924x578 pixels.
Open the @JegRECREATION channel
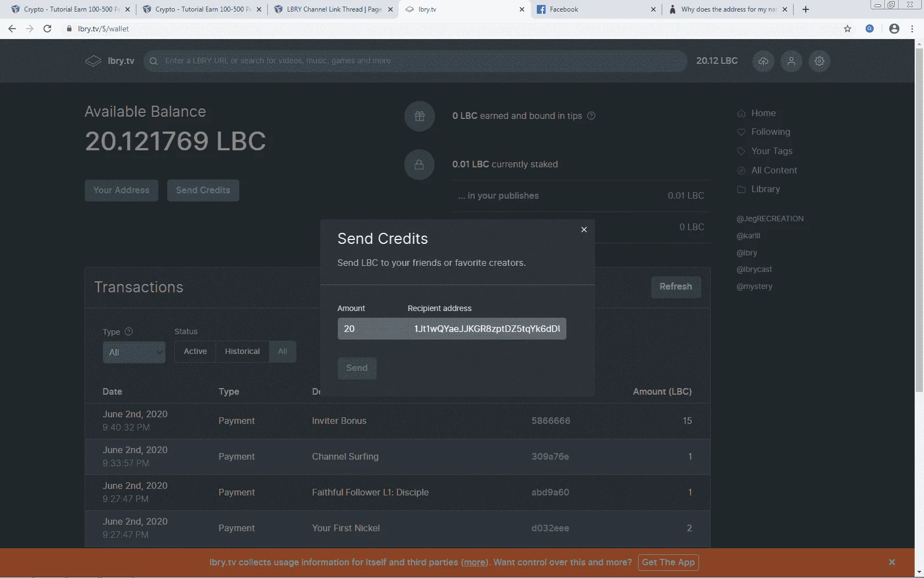pos(770,219)
